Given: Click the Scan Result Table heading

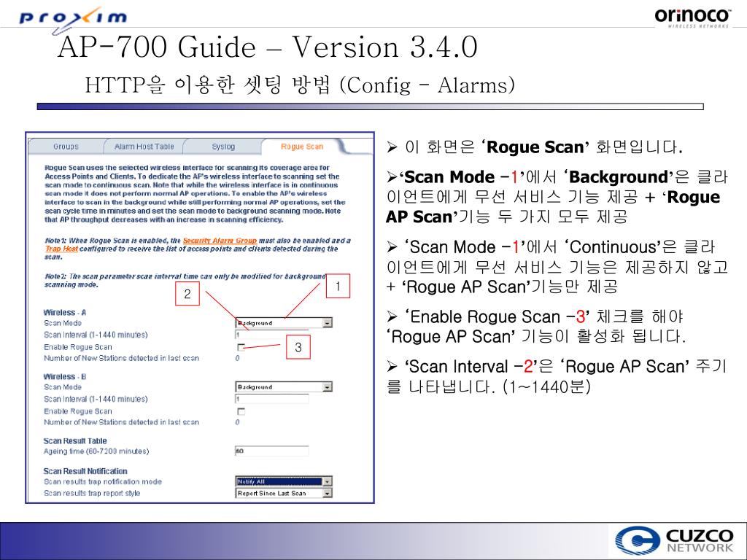Looking at the screenshot, I should [75, 441].
